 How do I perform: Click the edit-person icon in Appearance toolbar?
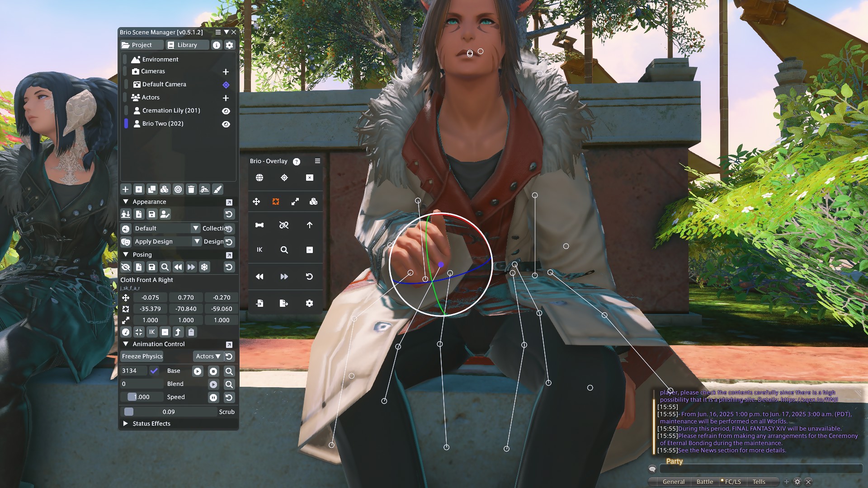165,214
